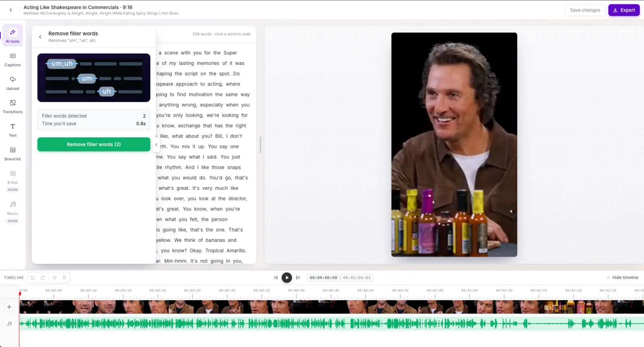Click Remove filler words (2) button
Viewport: 644px width, 347px height.
94,144
